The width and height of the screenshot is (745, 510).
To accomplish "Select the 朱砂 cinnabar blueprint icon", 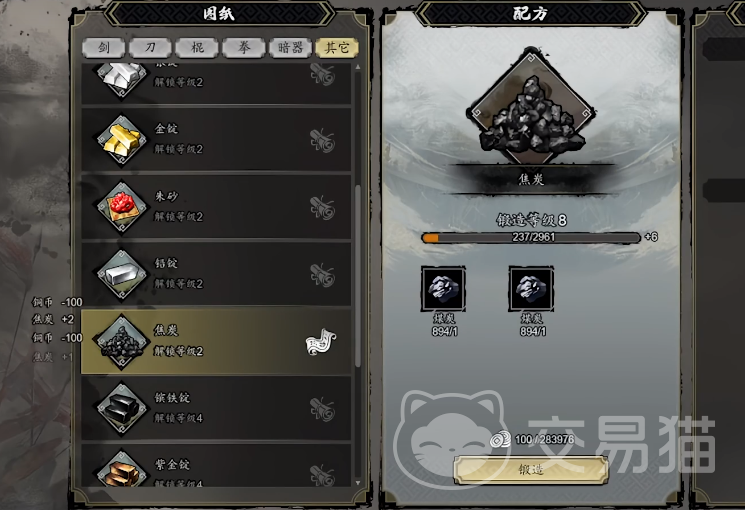I will pos(122,207).
